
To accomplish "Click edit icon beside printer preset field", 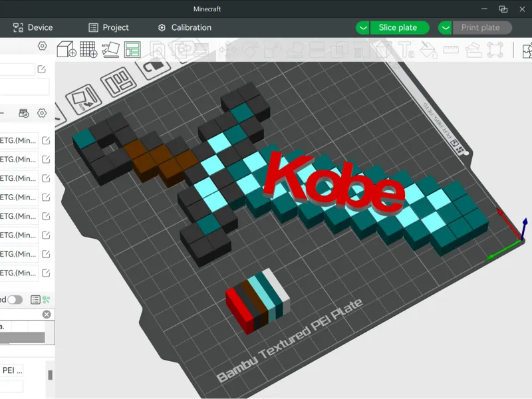I will 42,69.
